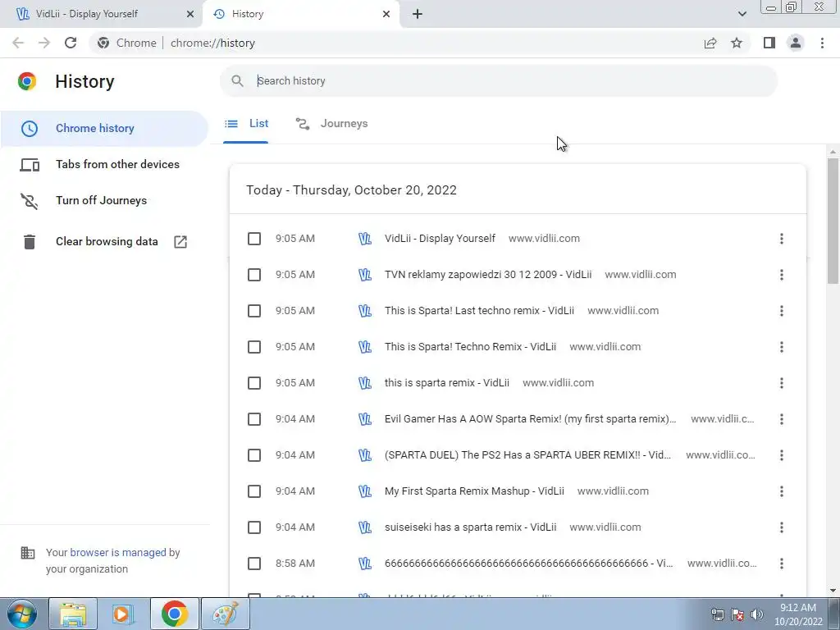
Task: Open the side panel icon
Action: (769, 43)
